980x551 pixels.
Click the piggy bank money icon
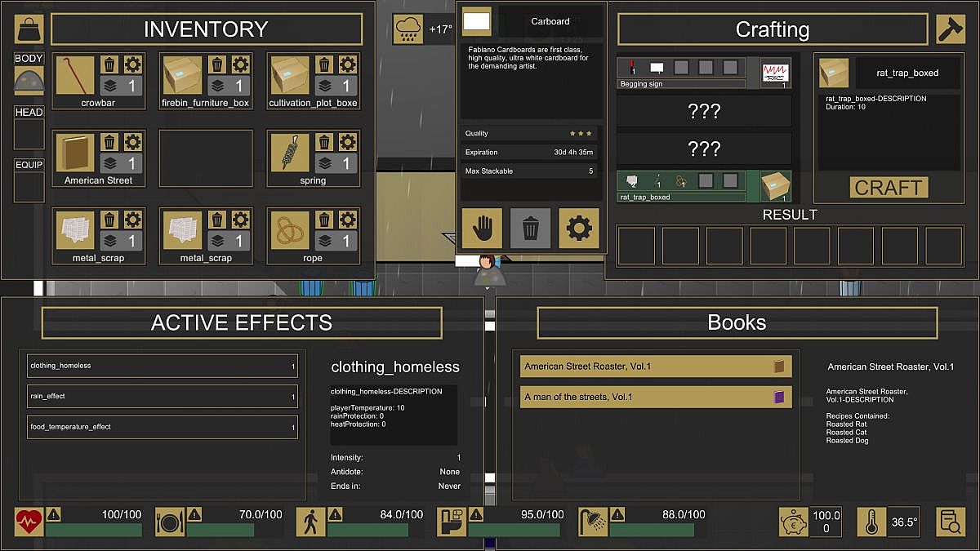point(793,522)
